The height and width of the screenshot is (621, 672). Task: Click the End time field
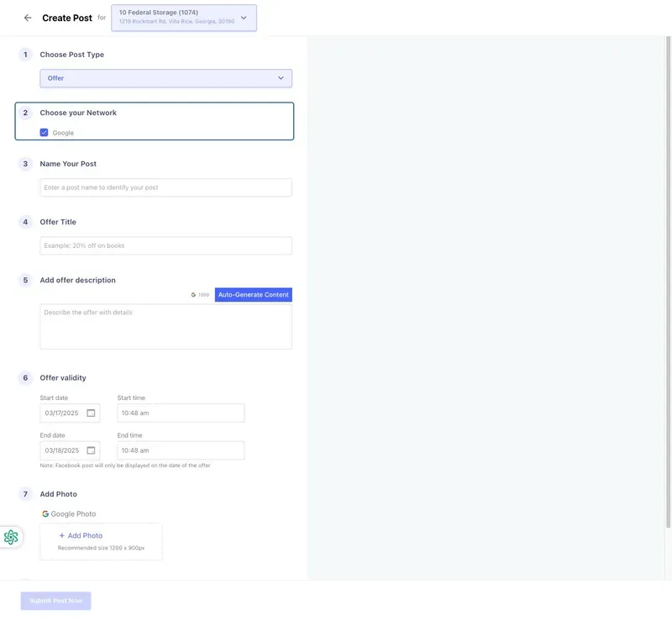pos(181,450)
